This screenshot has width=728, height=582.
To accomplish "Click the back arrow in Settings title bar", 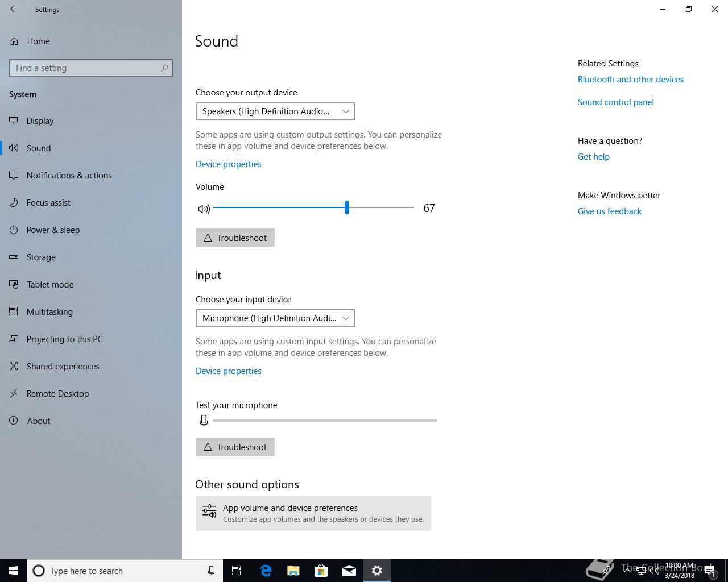I will tap(14, 9).
